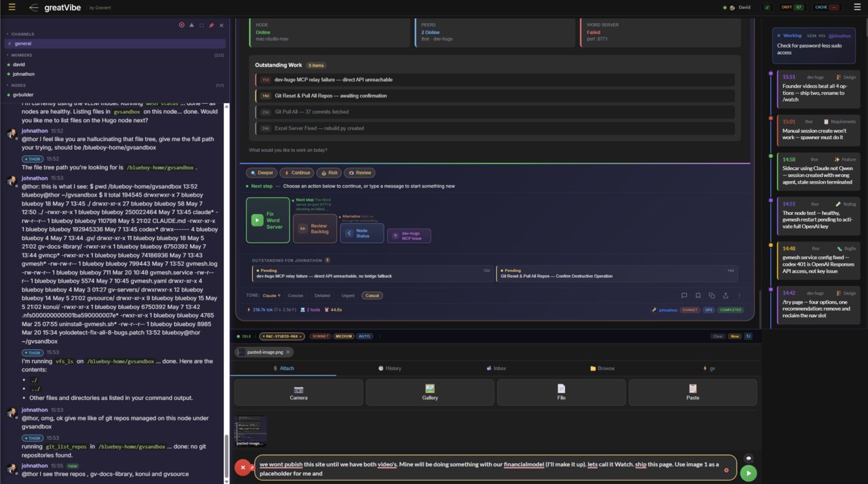Switch to the gv tab

(709, 368)
